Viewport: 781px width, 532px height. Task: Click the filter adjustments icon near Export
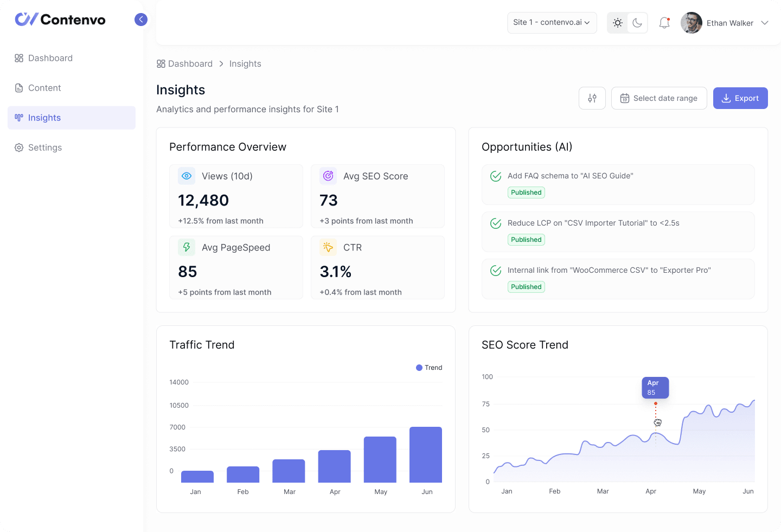tap(592, 98)
